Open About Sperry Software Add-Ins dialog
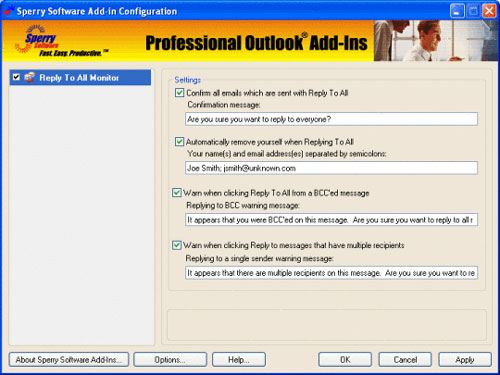This screenshot has height=375, width=500. pyautogui.click(x=69, y=360)
